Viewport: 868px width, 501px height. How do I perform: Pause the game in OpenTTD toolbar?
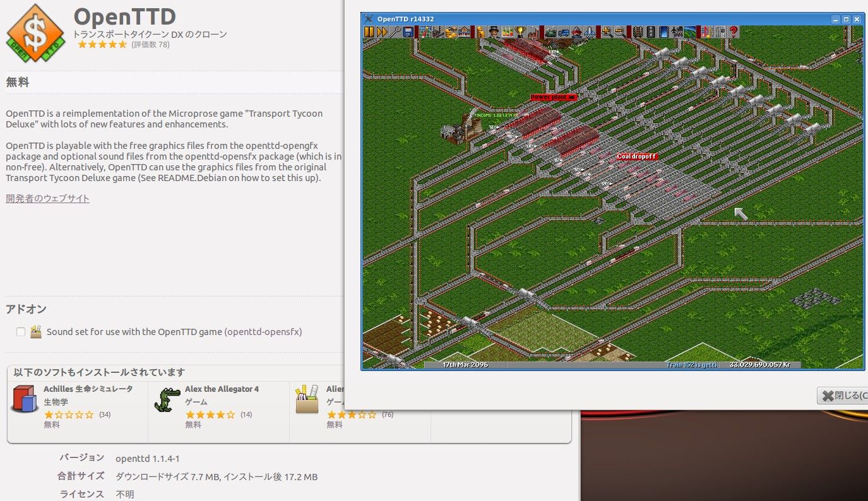pos(369,32)
